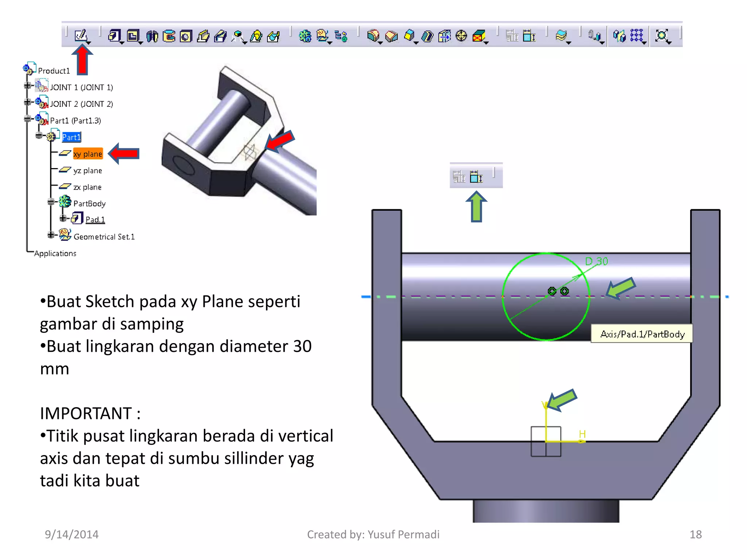
Task: Click the Thread/Tap crosshair icon
Action: point(461,35)
